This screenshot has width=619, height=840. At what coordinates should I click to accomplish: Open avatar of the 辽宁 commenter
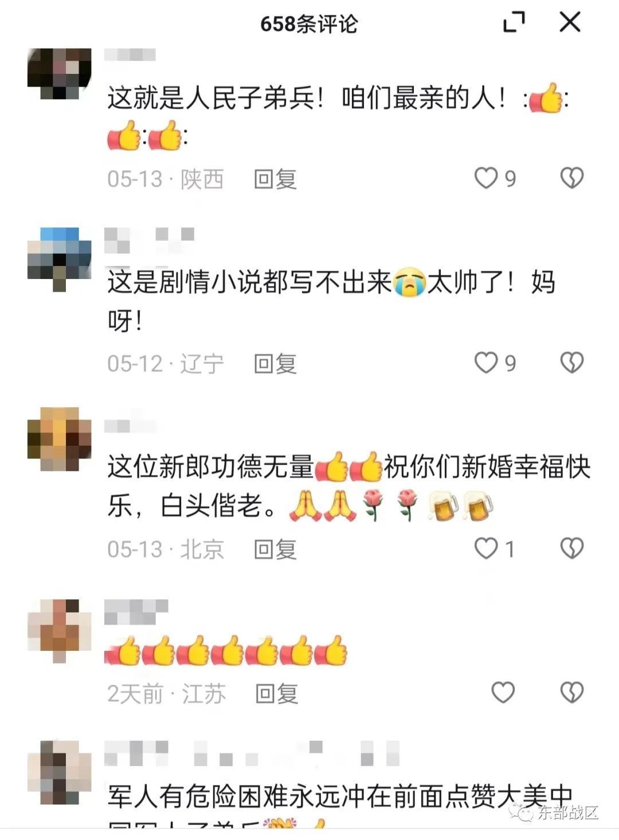coord(59,259)
